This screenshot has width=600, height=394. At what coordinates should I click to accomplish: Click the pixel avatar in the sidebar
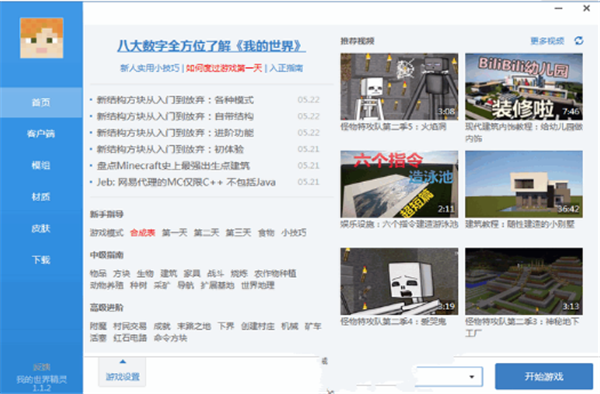(41, 37)
